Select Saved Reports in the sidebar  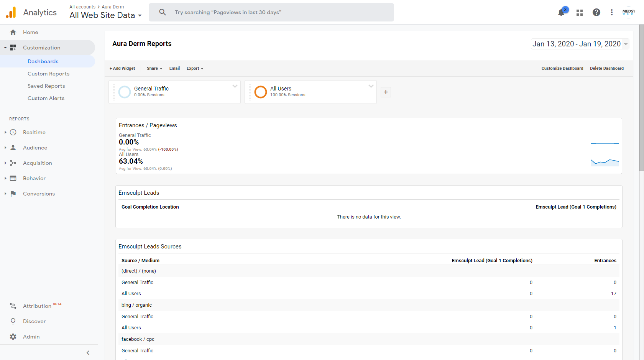tap(46, 86)
